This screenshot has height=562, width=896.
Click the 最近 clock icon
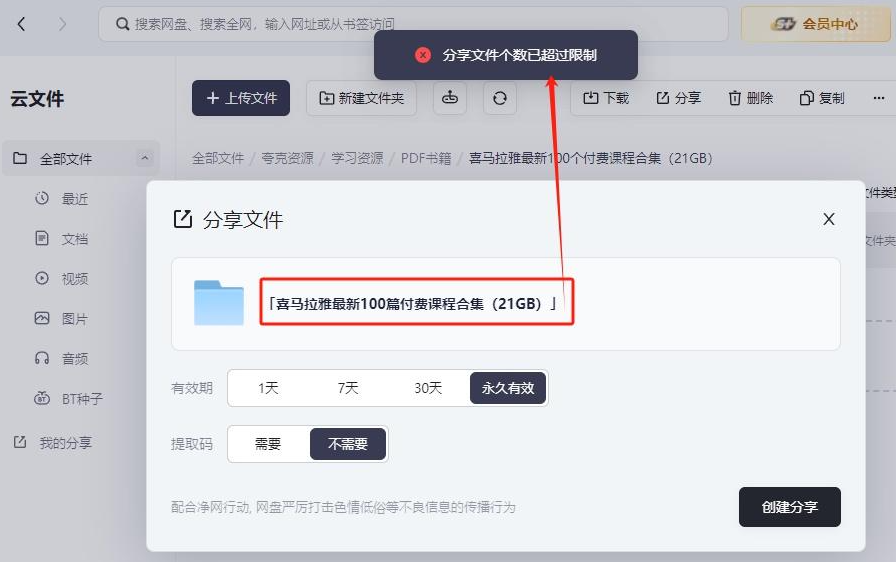(x=42, y=198)
